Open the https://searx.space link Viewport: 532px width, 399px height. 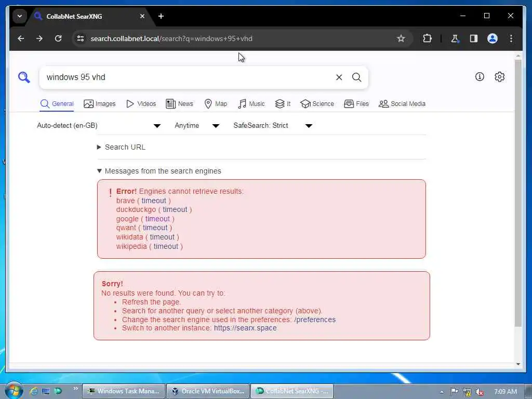point(245,328)
